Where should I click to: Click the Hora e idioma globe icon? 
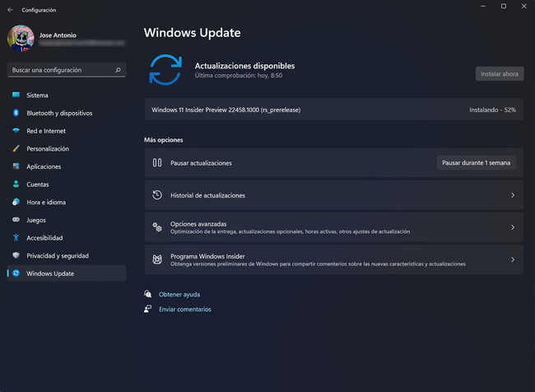(16, 202)
